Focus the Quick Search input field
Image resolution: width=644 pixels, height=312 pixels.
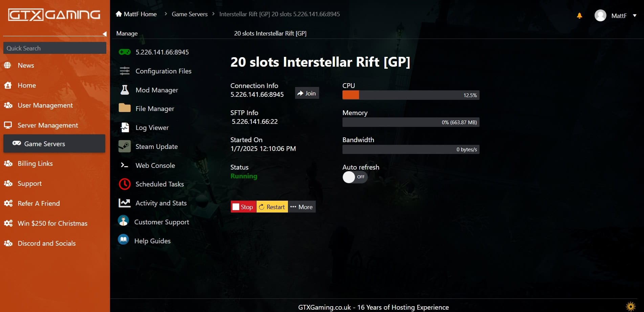[x=54, y=48]
